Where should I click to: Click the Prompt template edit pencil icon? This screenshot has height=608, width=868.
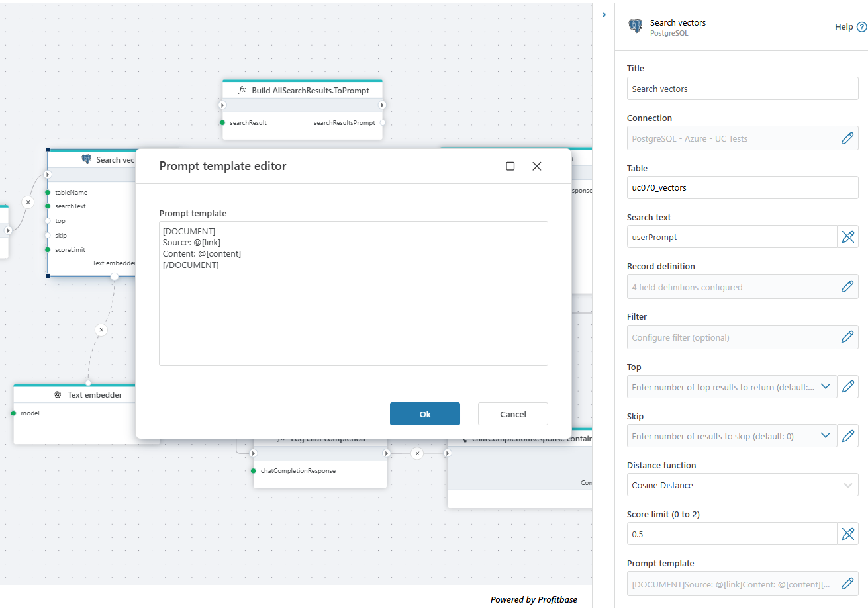click(847, 584)
